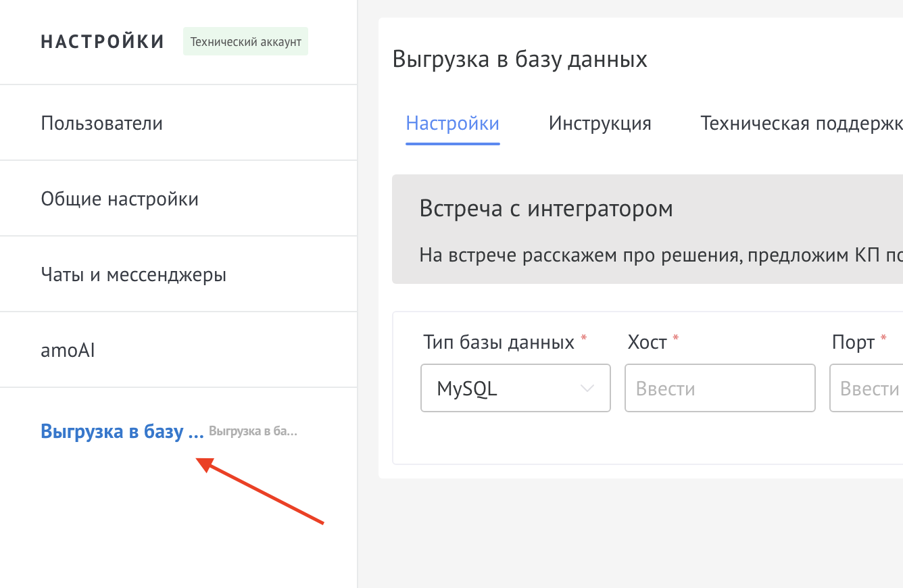Click the Порт field label
The image size is (903, 588).
pyautogui.click(x=854, y=343)
